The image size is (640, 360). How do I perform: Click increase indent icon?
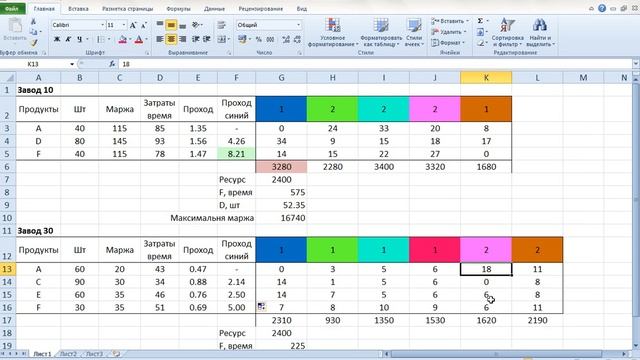207,39
